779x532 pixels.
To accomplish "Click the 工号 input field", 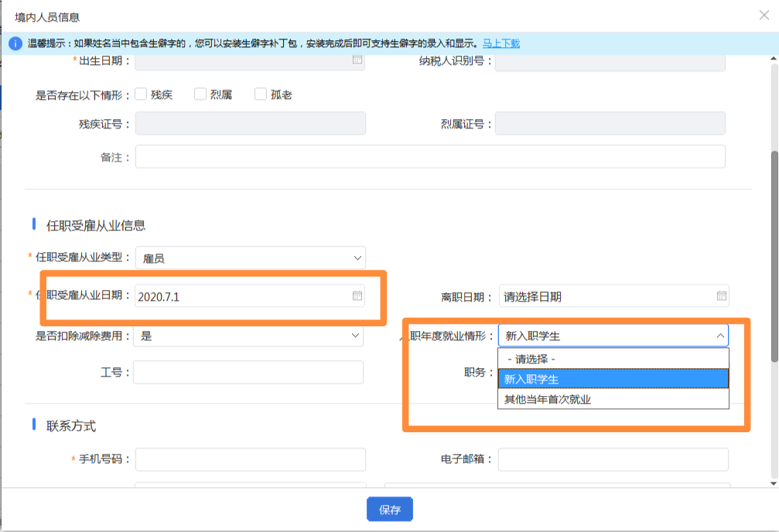I will pos(248,372).
